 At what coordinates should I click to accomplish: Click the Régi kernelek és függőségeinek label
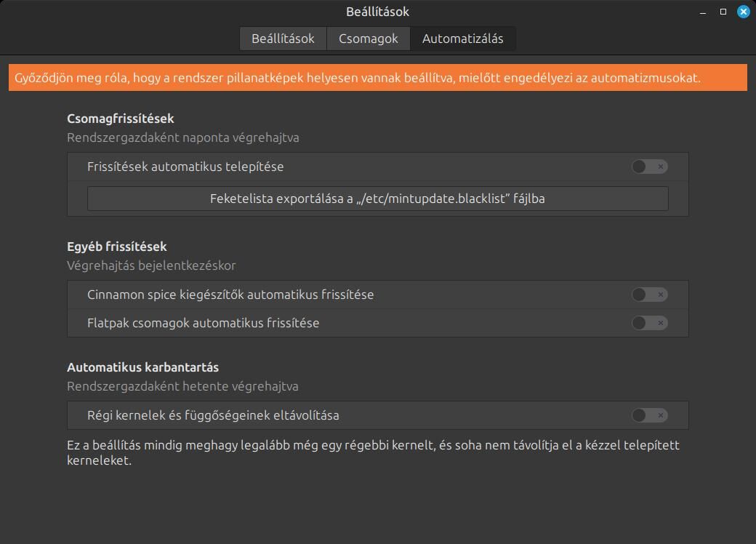[213, 415]
